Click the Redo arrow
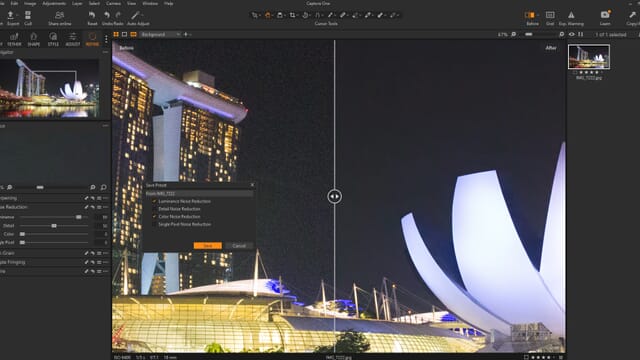 118,15
